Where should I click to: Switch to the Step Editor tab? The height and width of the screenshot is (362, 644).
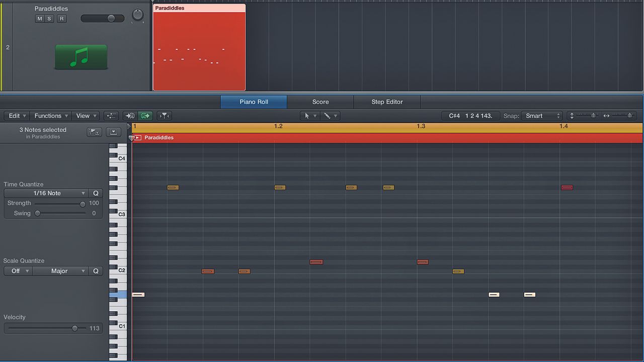(387, 102)
